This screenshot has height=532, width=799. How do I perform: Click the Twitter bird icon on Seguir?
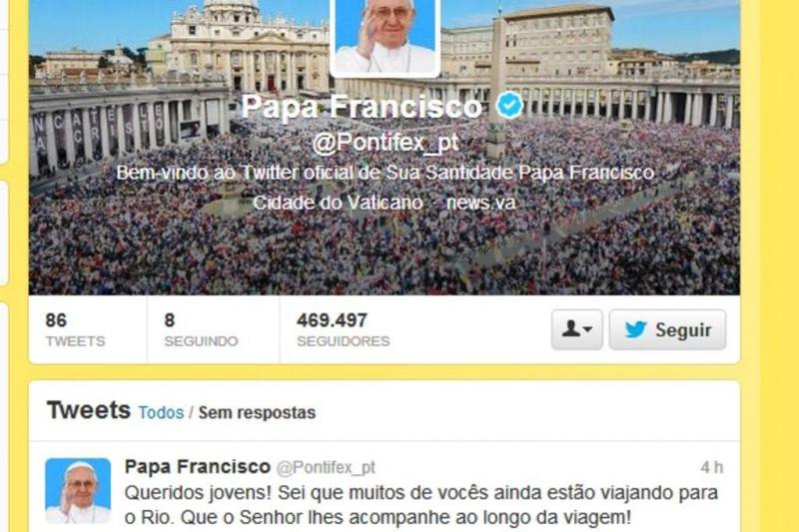pyautogui.click(x=635, y=330)
